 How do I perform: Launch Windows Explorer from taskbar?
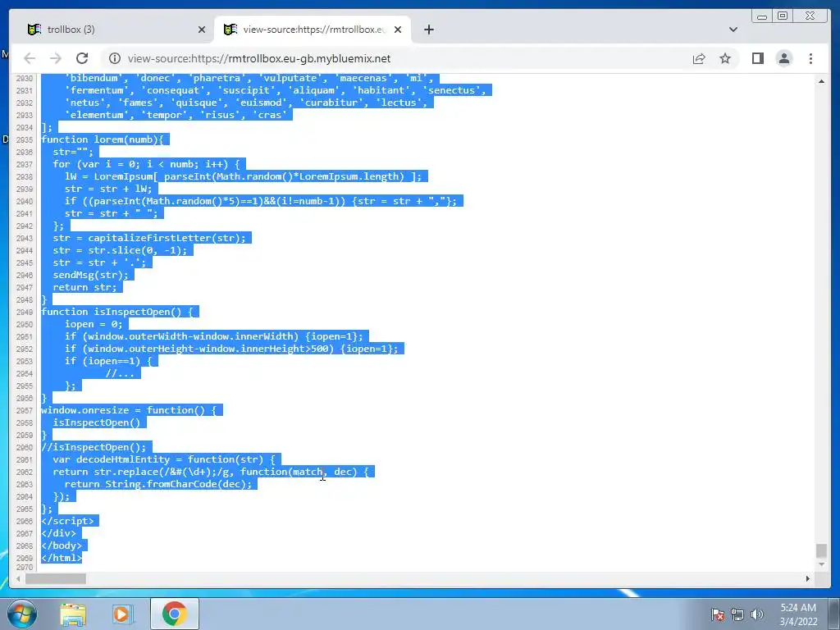click(73, 614)
